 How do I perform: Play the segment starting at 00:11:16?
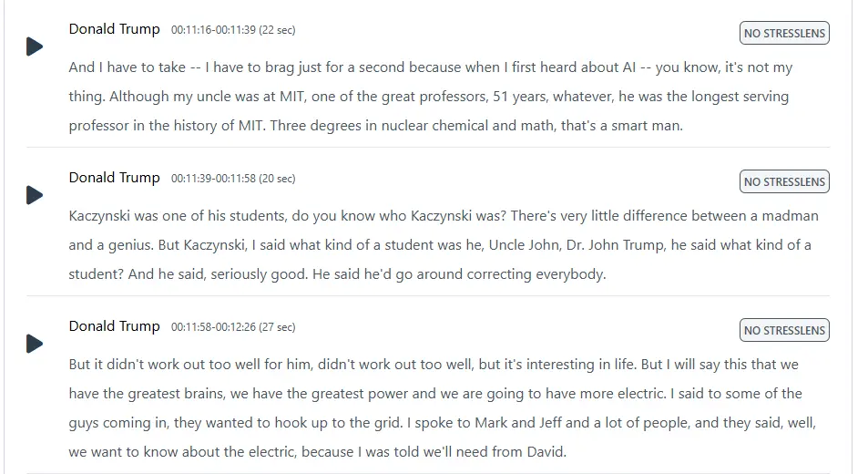(35, 46)
